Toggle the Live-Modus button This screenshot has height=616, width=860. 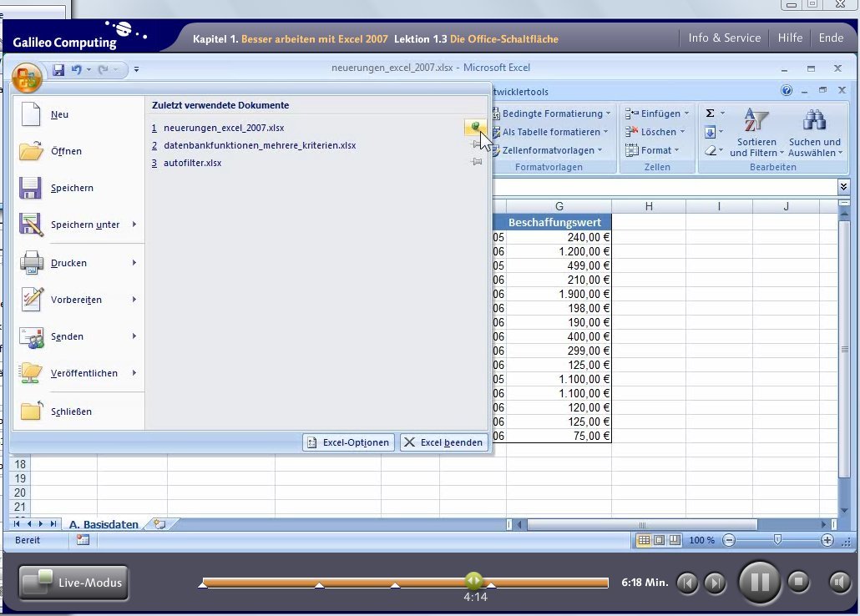[x=73, y=583]
